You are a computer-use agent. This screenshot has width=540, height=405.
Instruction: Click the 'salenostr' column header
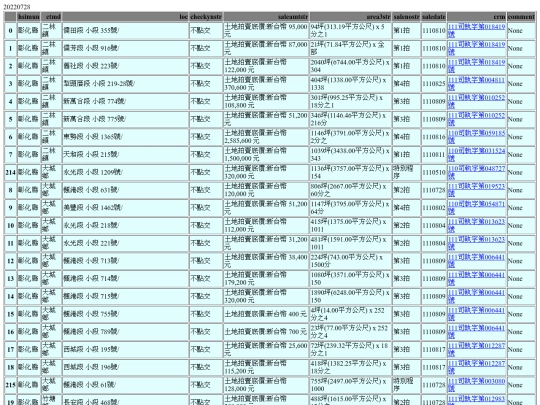(406, 17)
